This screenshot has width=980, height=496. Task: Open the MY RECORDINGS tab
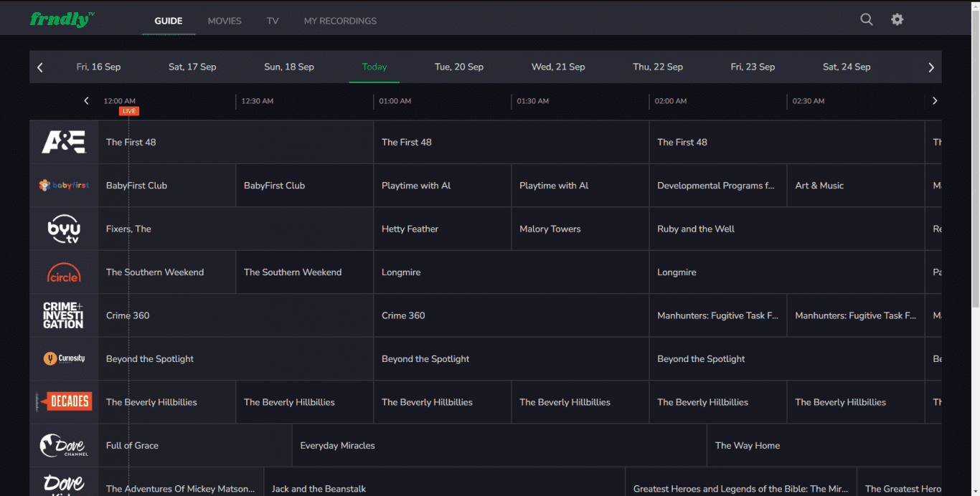point(340,21)
